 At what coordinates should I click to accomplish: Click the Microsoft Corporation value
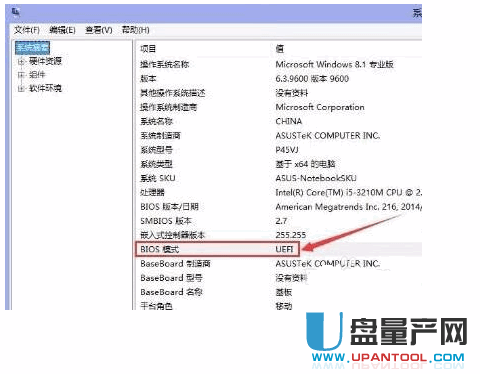tap(320, 107)
